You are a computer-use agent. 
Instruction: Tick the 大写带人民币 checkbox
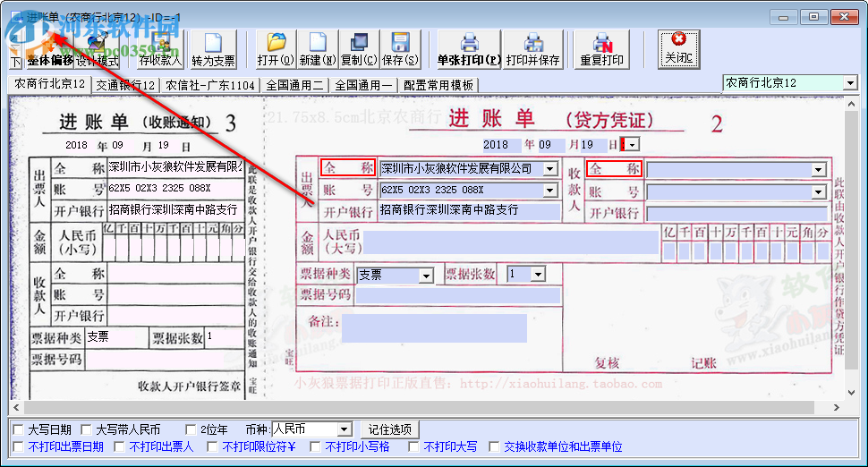click(86, 430)
